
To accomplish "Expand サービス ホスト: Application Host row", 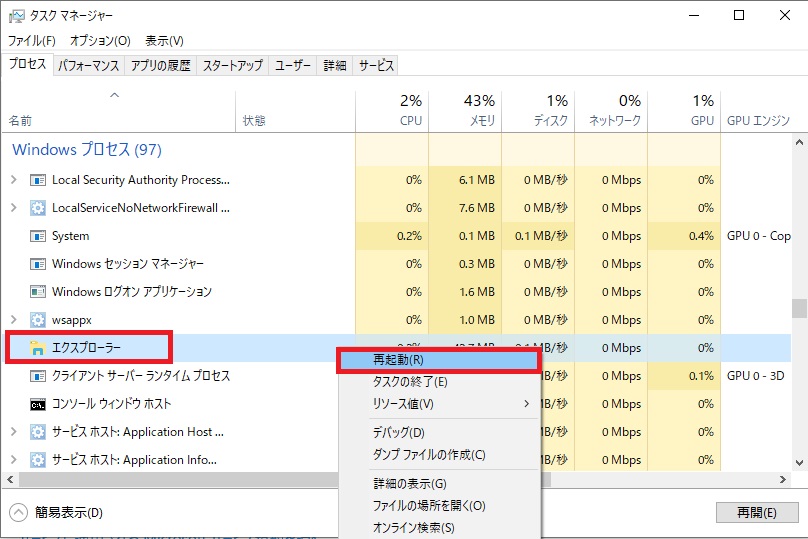I will (x=14, y=432).
